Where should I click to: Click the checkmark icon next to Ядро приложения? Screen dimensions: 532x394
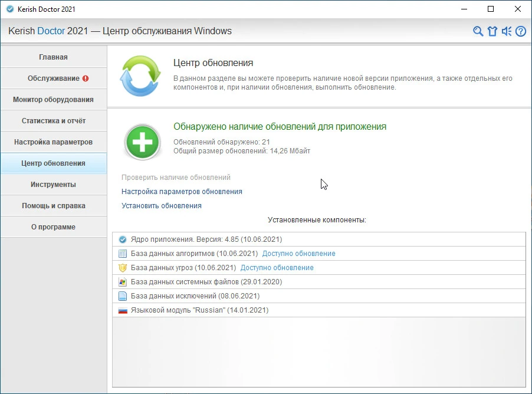(x=123, y=239)
